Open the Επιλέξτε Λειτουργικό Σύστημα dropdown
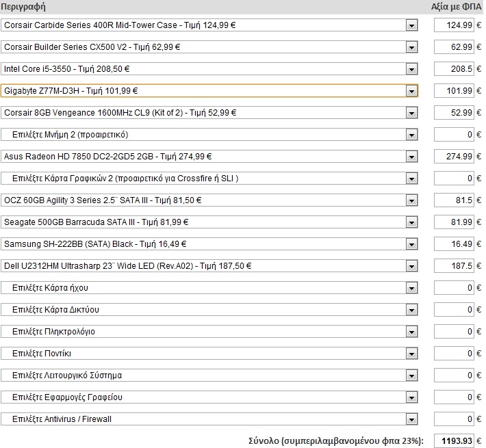486x448 pixels. coord(209,375)
